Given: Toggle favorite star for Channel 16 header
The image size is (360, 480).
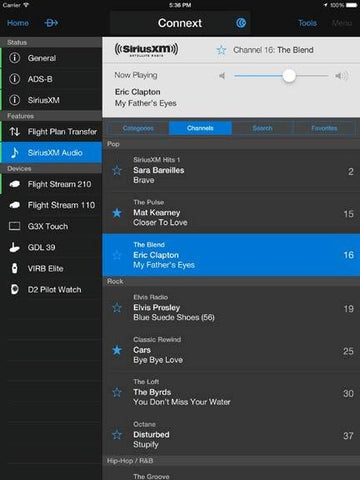Looking at the screenshot, I should (x=221, y=50).
